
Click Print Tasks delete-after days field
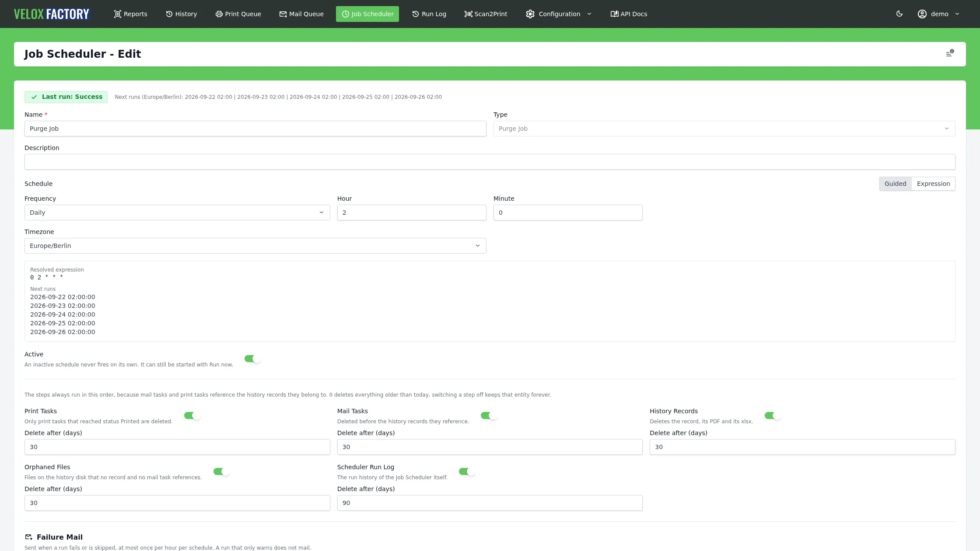pos(177,447)
